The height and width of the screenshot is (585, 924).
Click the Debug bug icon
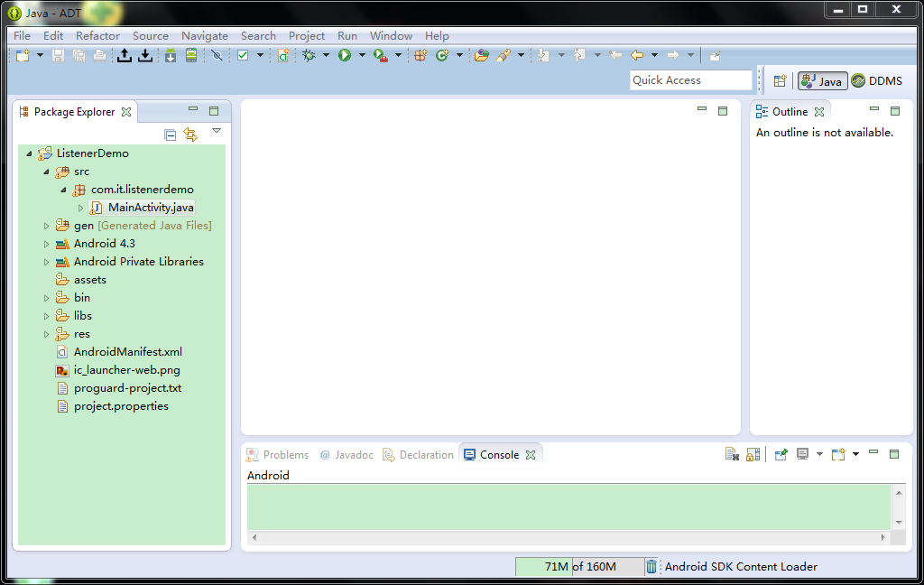click(309, 55)
